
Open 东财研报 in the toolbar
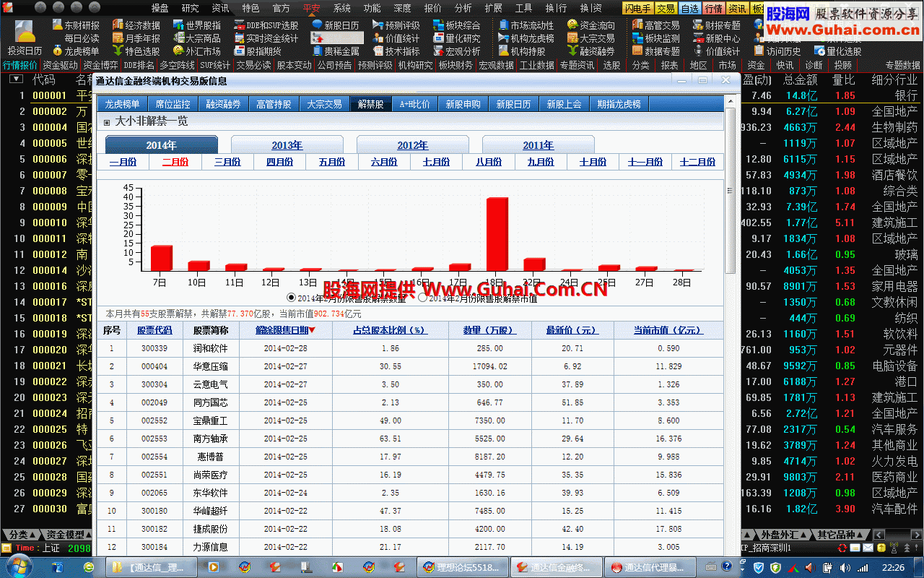click(x=76, y=25)
